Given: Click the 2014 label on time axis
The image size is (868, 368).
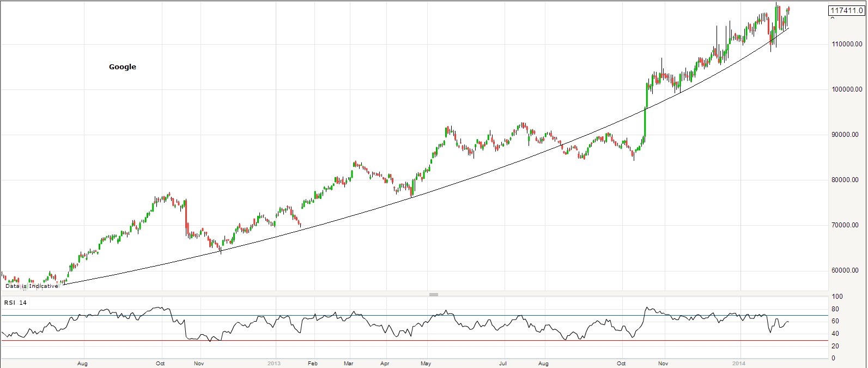Looking at the screenshot, I should (738, 363).
